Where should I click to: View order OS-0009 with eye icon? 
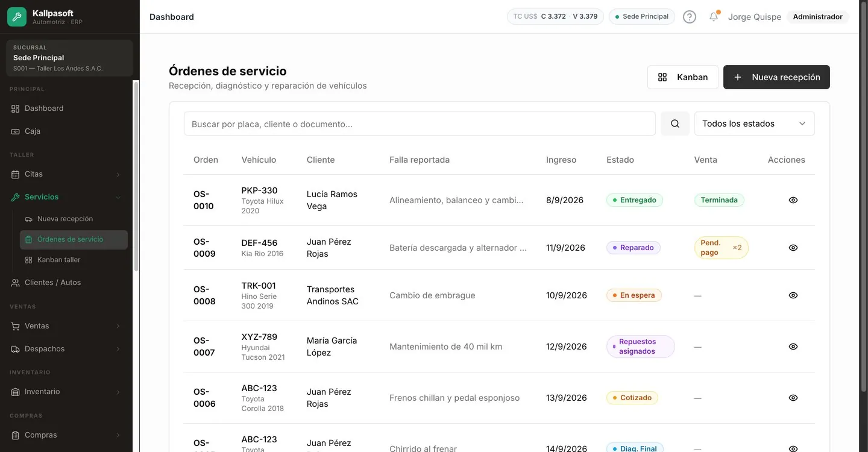(x=793, y=248)
